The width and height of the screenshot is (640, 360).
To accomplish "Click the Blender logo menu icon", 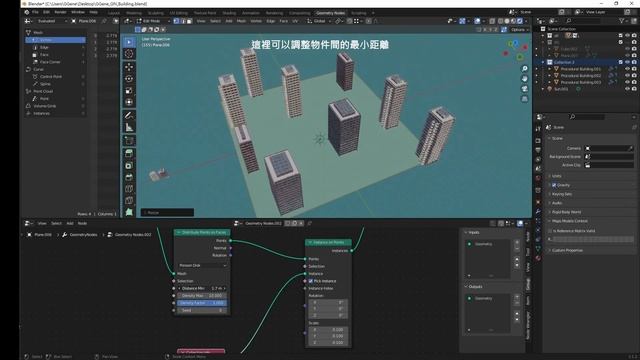I will pos(27,12).
